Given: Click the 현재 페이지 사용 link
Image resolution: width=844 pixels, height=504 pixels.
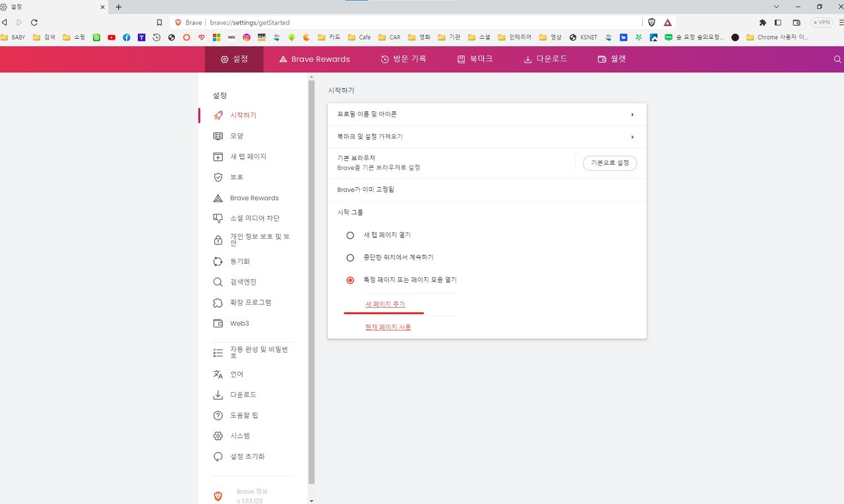Looking at the screenshot, I should pos(388,327).
